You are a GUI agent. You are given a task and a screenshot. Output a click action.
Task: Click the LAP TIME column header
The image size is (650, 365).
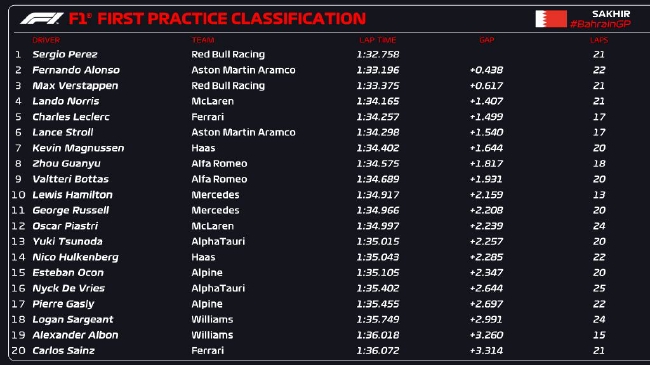point(378,40)
